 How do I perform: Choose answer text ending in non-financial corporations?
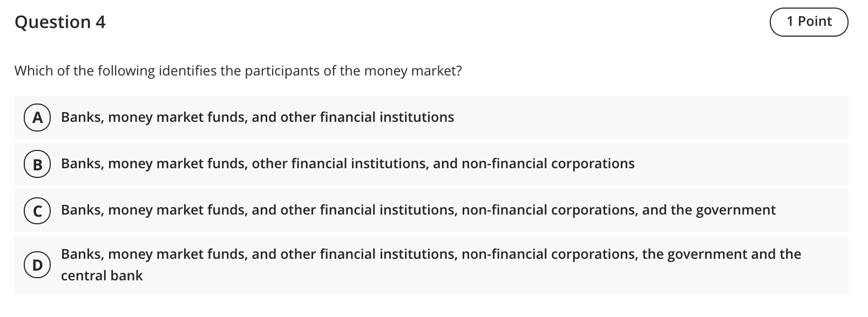pos(348,164)
